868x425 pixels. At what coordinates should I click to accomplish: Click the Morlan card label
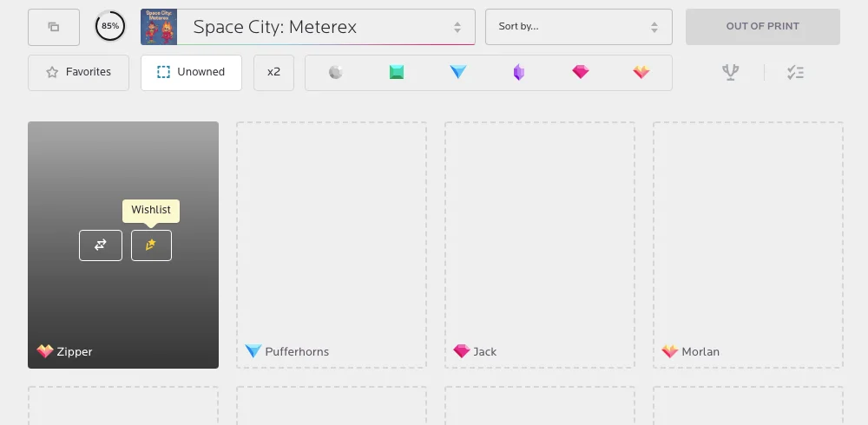(700, 352)
